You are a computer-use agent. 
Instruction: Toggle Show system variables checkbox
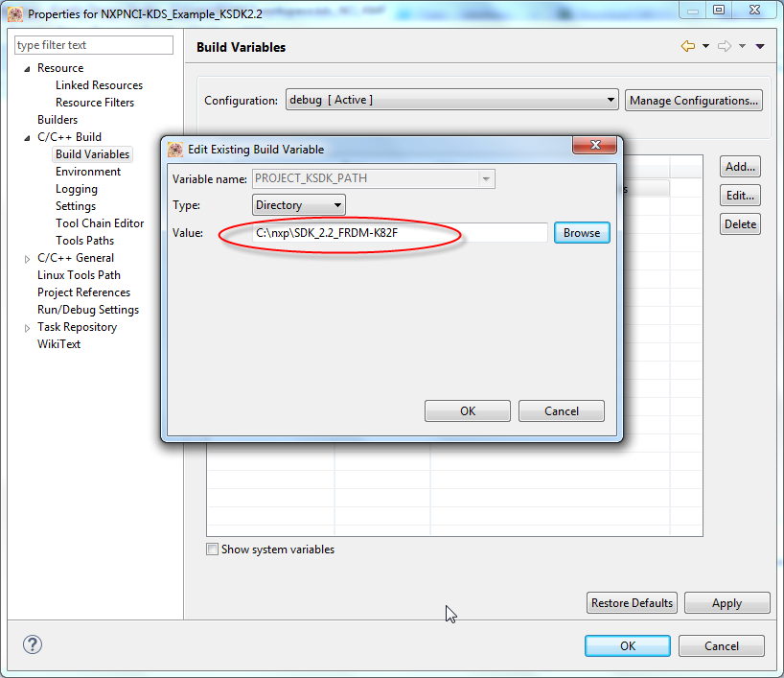click(x=213, y=549)
